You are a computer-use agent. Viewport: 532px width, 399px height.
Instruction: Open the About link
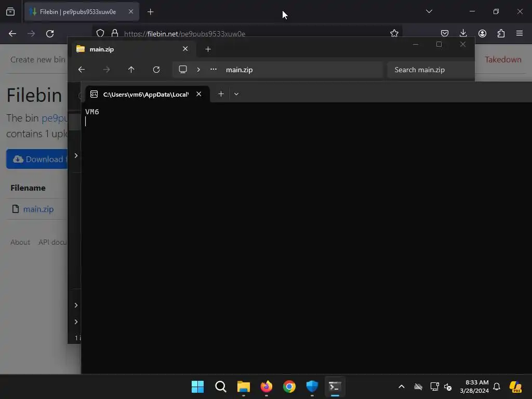[x=20, y=242]
